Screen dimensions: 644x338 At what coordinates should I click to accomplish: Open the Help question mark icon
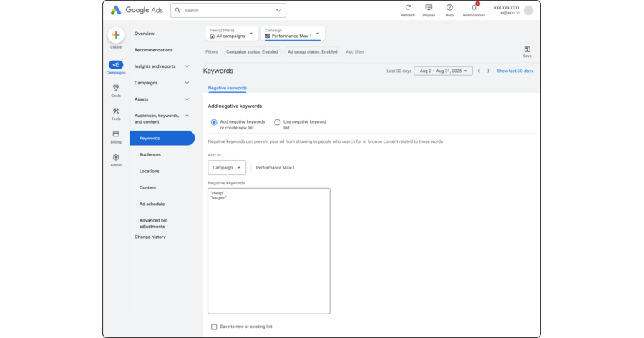[x=449, y=7]
